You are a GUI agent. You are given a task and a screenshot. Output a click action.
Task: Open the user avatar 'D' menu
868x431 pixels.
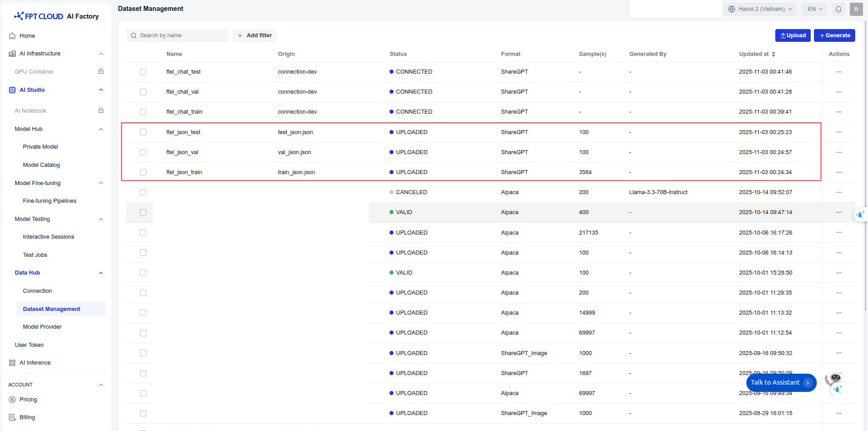[856, 9]
